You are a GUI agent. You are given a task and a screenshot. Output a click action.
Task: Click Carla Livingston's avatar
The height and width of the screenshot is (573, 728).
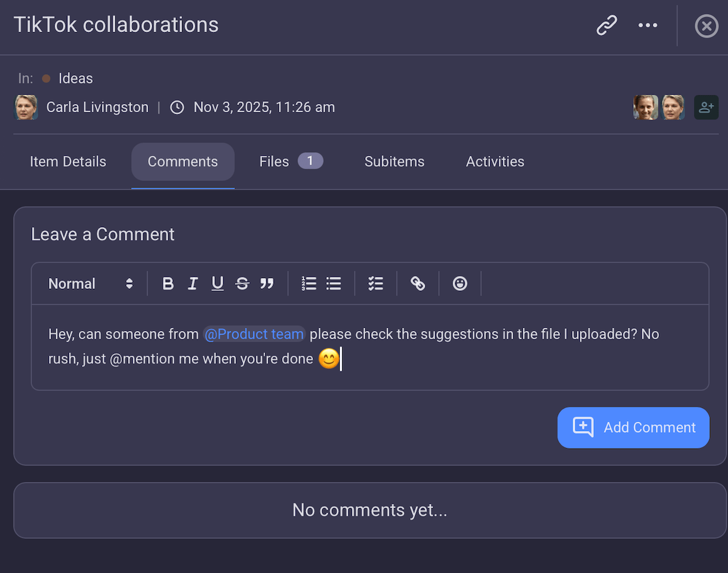pyautogui.click(x=25, y=107)
